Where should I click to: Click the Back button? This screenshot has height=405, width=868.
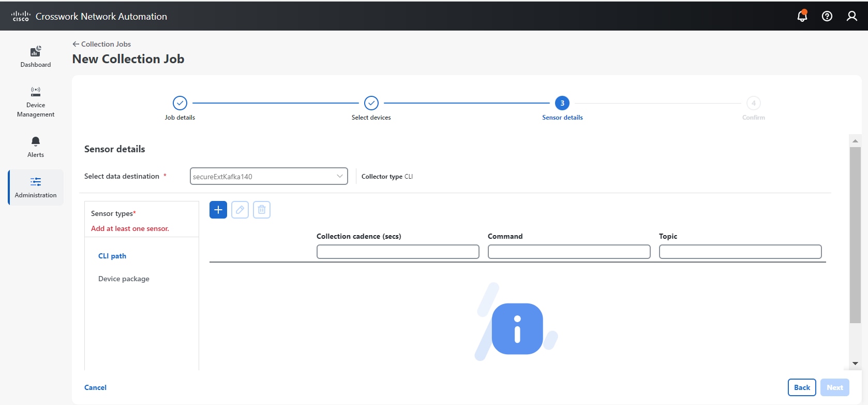(802, 387)
